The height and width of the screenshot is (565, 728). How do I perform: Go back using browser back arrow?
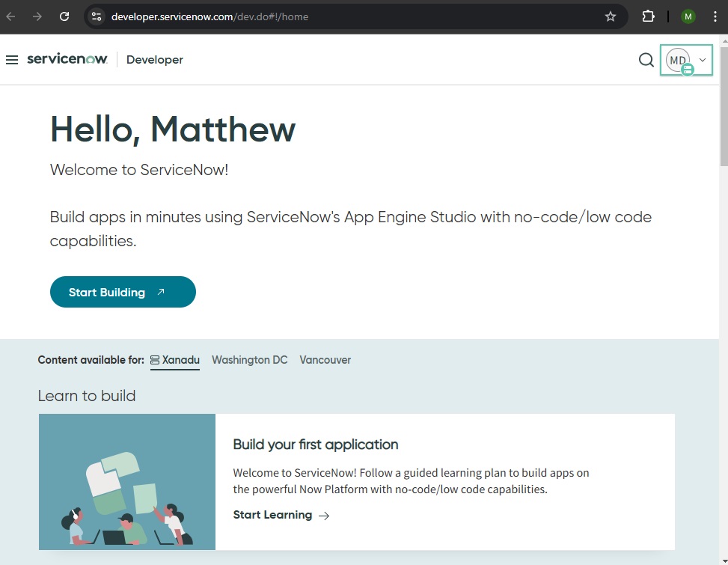pyautogui.click(x=10, y=16)
